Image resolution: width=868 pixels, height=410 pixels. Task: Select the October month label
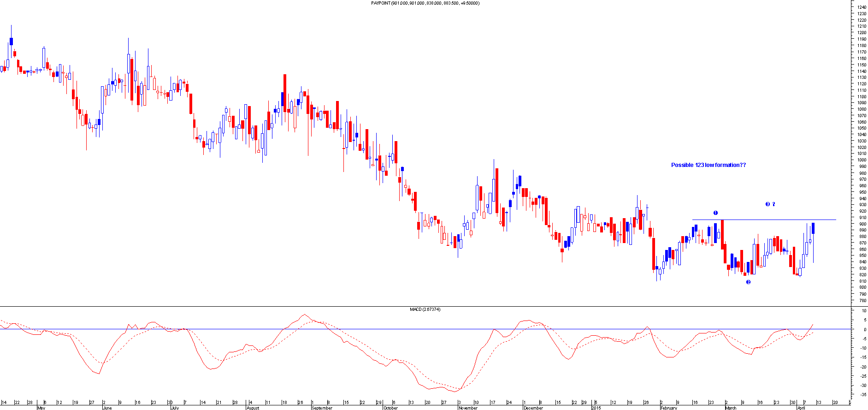[390, 408]
